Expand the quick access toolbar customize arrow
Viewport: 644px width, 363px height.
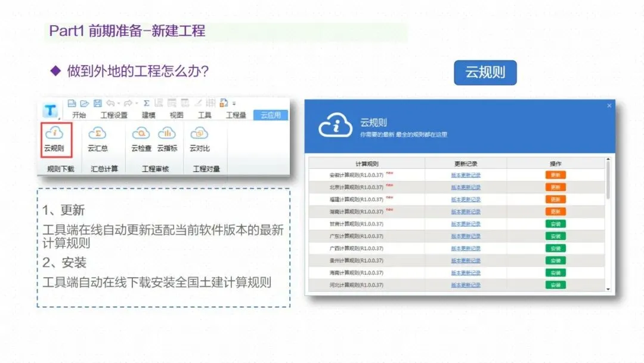(x=234, y=104)
